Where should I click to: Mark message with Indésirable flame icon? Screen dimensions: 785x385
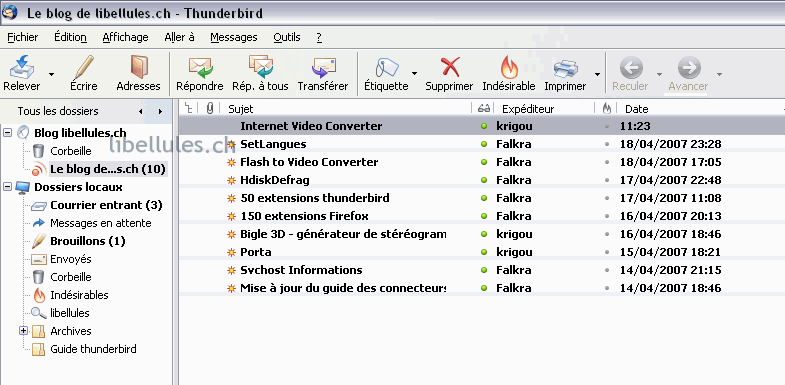tap(509, 68)
